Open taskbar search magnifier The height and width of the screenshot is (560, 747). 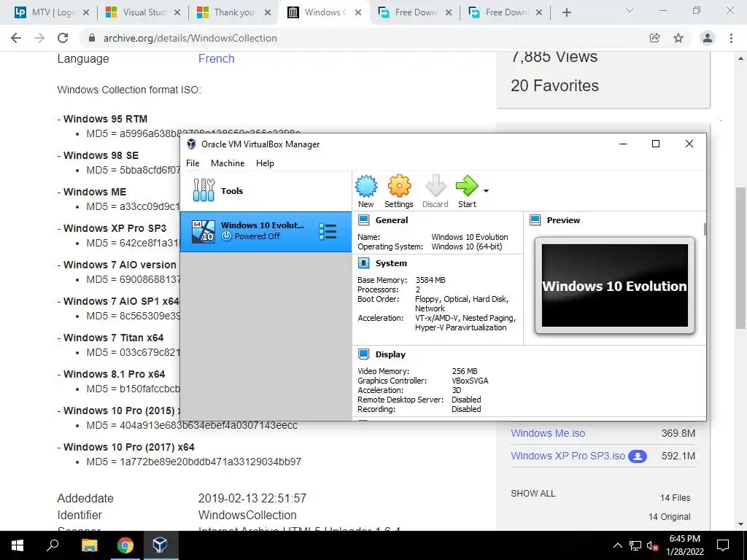pyautogui.click(x=53, y=545)
